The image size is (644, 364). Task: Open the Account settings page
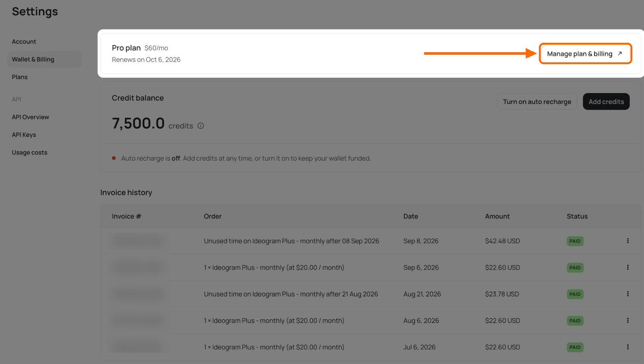(x=24, y=42)
